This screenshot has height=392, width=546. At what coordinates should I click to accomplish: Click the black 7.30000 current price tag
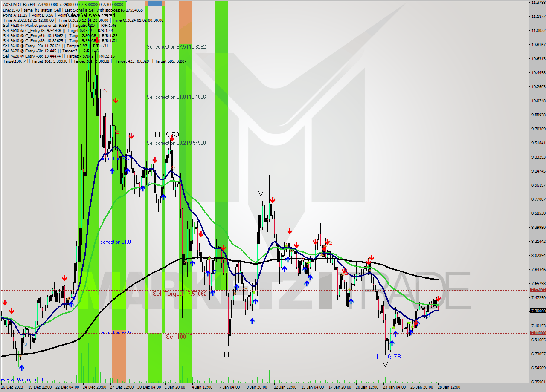point(537,311)
